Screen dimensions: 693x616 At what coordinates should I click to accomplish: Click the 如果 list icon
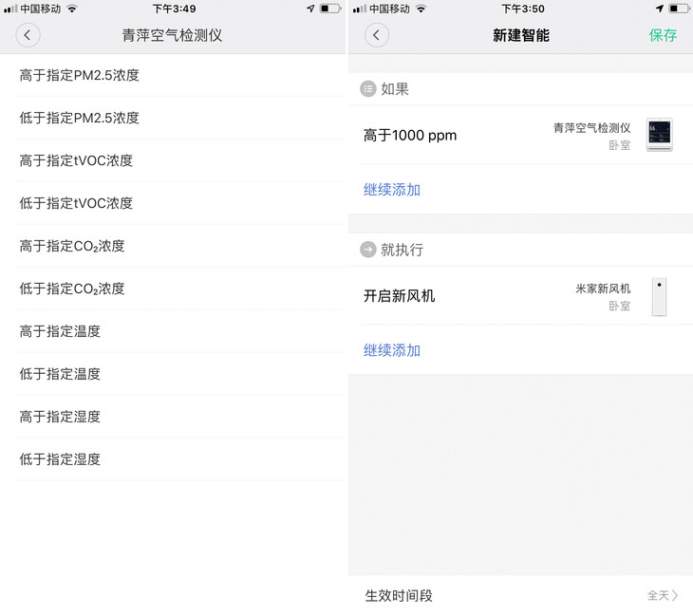tap(367, 89)
